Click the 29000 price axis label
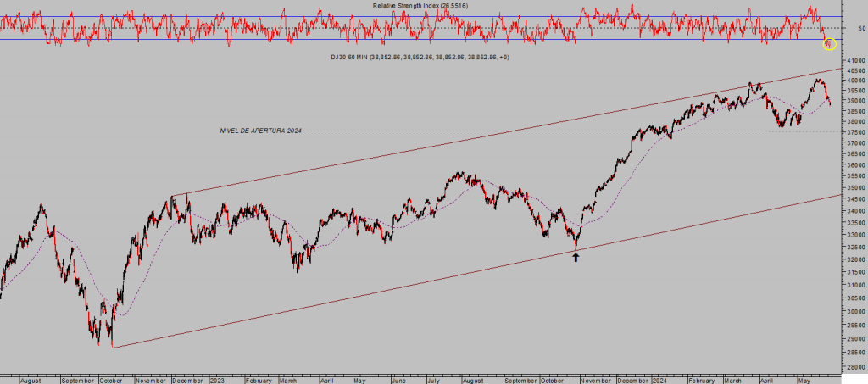 [x=856, y=339]
